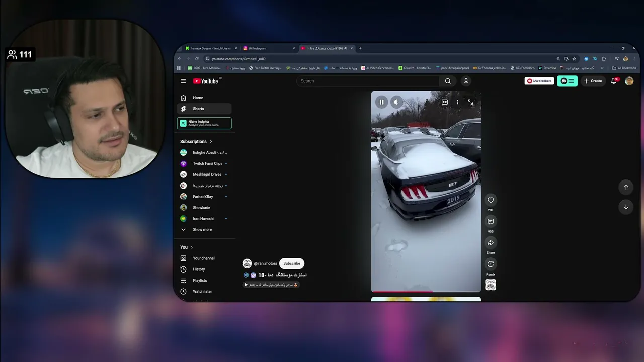Open the @iran_motors channel name
This screenshot has height=362, width=644.
tap(265, 263)
